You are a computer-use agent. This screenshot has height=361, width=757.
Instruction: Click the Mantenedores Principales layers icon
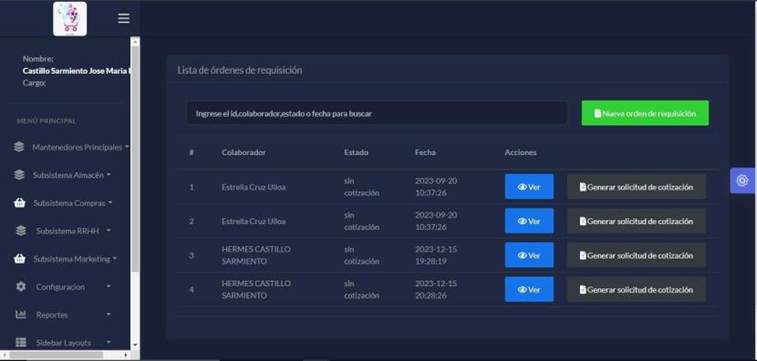pos(19,147)
